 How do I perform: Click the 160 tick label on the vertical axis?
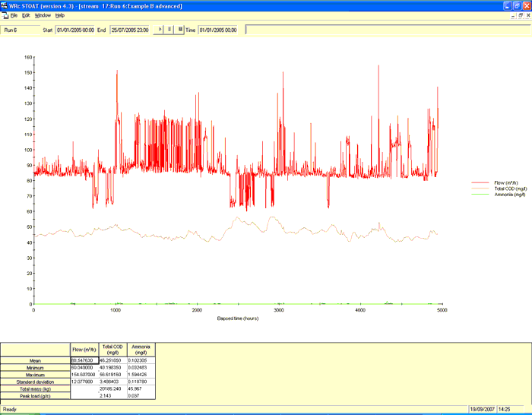coord(28,57)
